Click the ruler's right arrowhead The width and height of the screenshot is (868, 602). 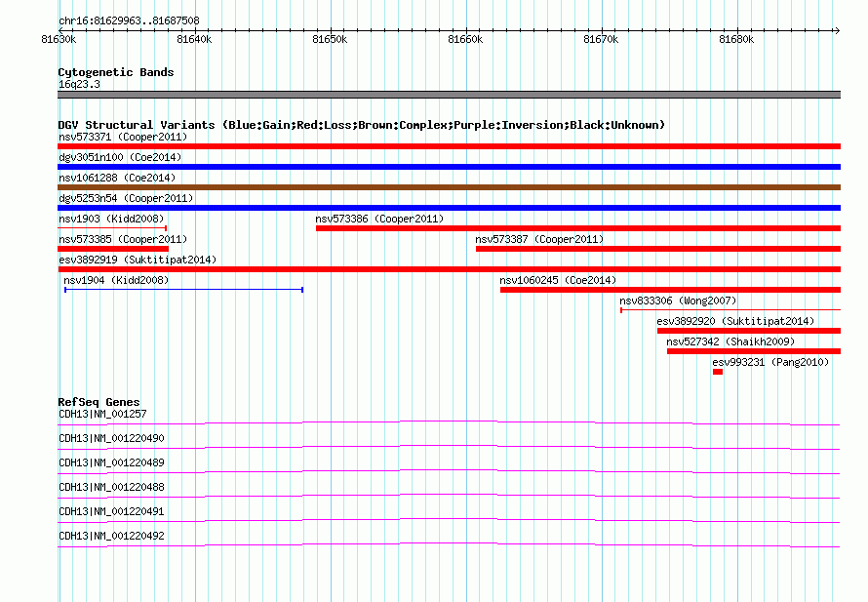click(837, 30)
